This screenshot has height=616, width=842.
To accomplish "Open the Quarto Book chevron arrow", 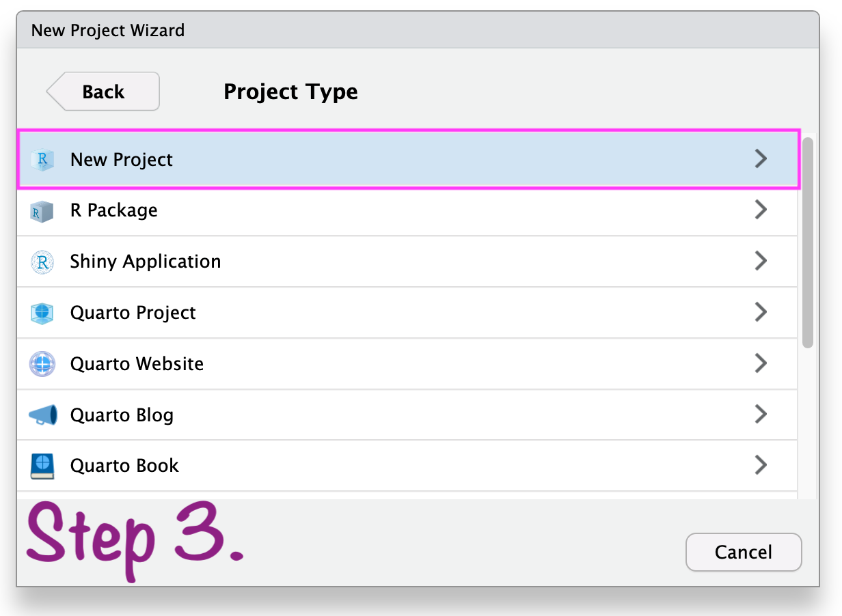I will click(x=761, y=466).
